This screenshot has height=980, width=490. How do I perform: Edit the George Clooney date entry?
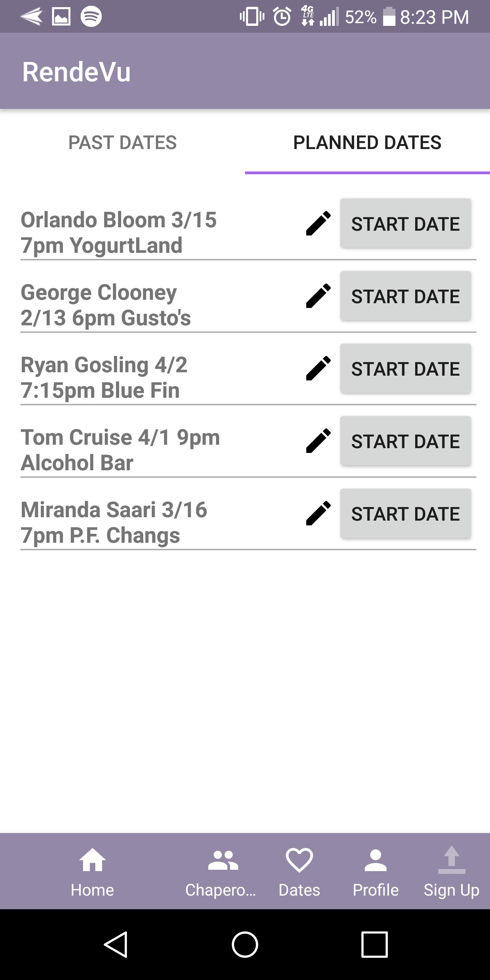(x=318, y=296)
